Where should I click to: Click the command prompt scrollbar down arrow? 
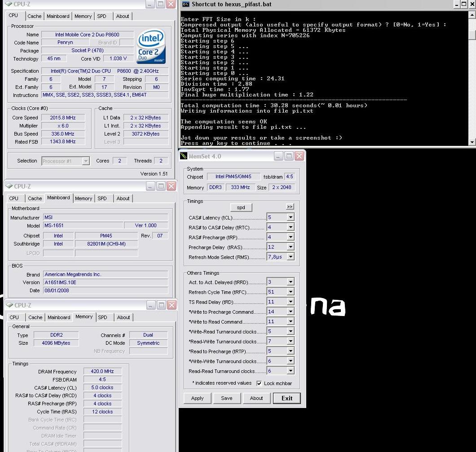[472, 142]
